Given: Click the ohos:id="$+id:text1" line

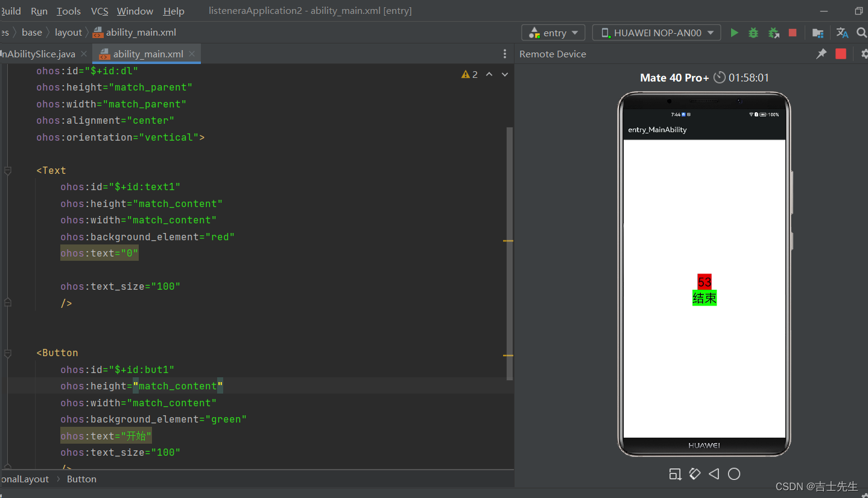Looking at the screenshot, I should (x=120, y=187).
